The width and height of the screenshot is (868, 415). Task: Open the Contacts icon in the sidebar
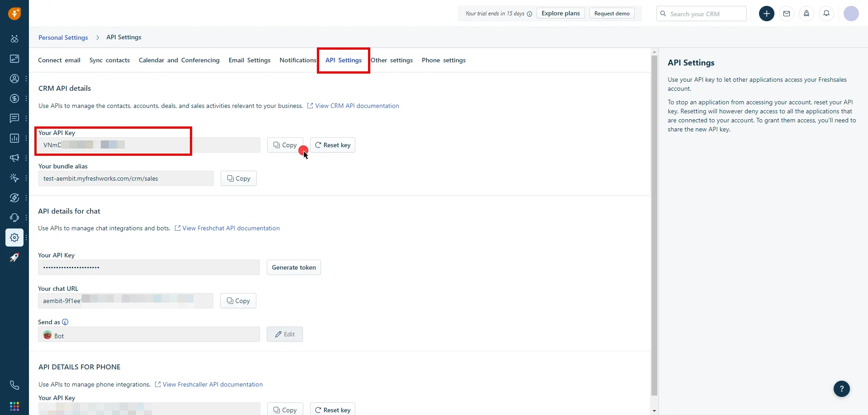[x=14, y=79]
